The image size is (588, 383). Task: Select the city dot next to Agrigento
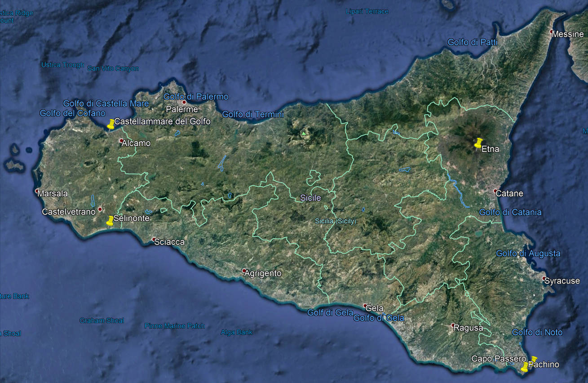pos(243,271)
